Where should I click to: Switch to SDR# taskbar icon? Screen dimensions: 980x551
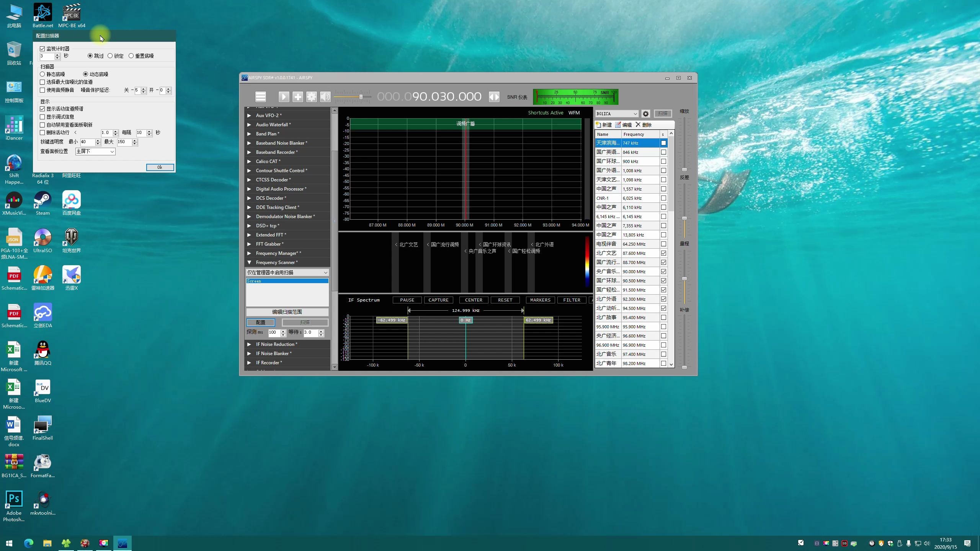point(122,543)
